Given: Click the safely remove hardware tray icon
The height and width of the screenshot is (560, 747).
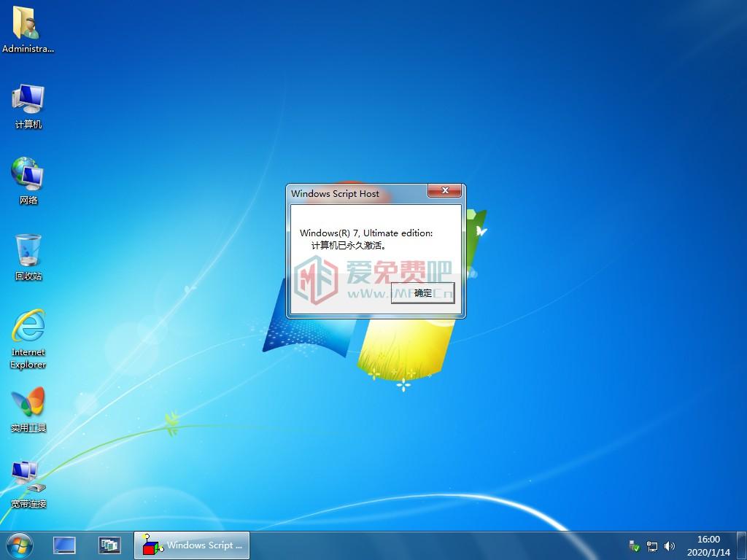Looking at the screenshot, I should (634, 546).
